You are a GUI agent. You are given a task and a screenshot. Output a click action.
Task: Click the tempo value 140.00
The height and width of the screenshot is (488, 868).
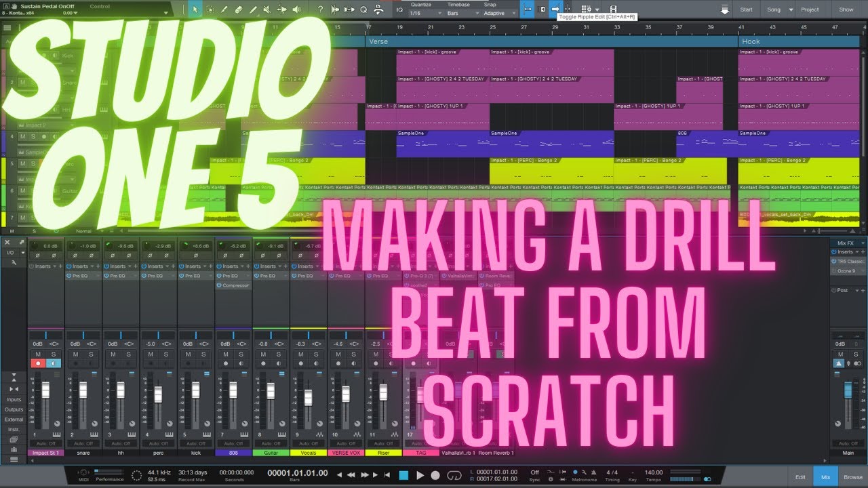point(654,472)
